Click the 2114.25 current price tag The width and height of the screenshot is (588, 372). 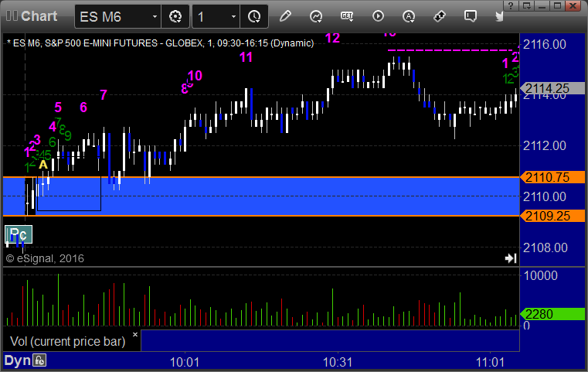(x=552, y=89)
